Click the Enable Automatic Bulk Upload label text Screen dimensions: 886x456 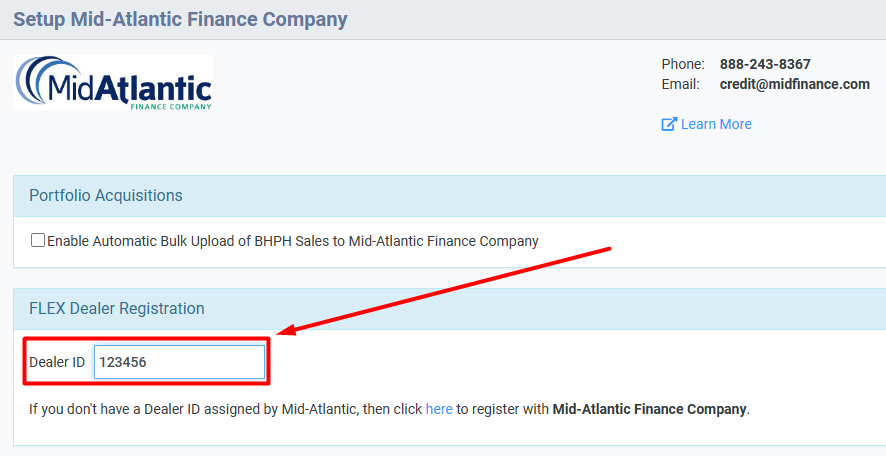[x=293, y=241]
